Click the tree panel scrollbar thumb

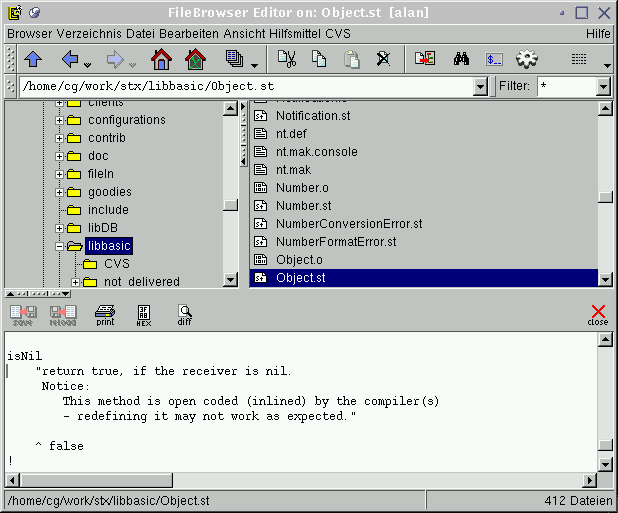point(230,205)
